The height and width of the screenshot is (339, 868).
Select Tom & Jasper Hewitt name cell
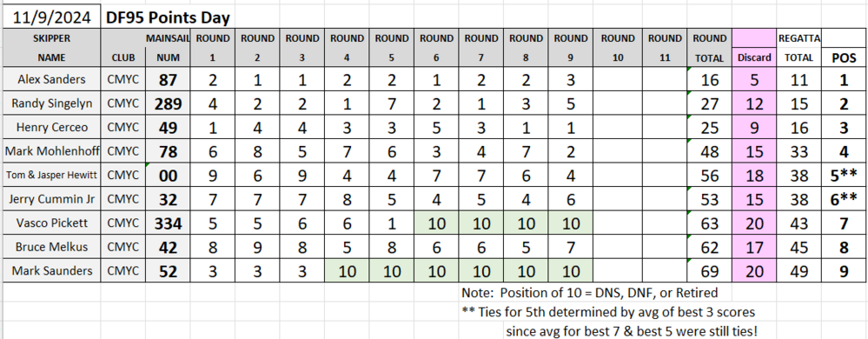tap(51, 176)
